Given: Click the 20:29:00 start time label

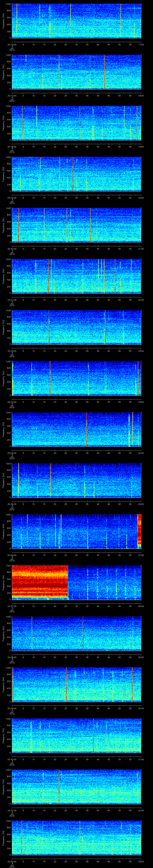Looking at the screenshot, I should tap(12, 708).
